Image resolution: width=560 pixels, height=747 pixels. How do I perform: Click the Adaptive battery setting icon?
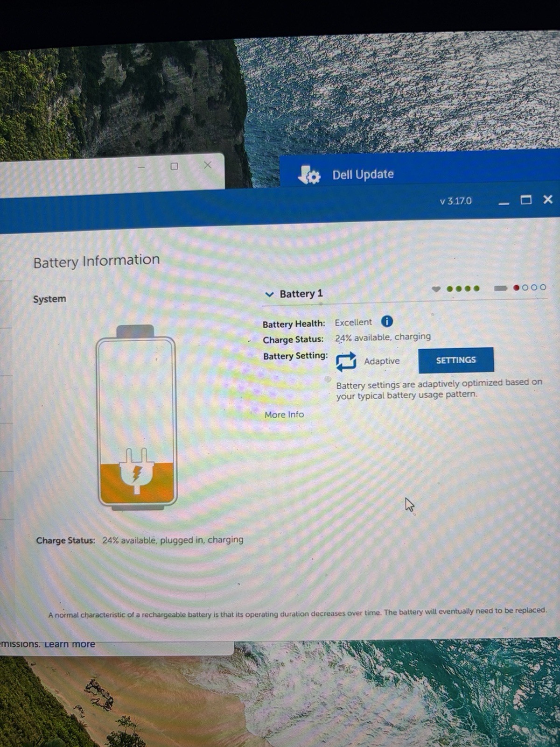point(346,361)
